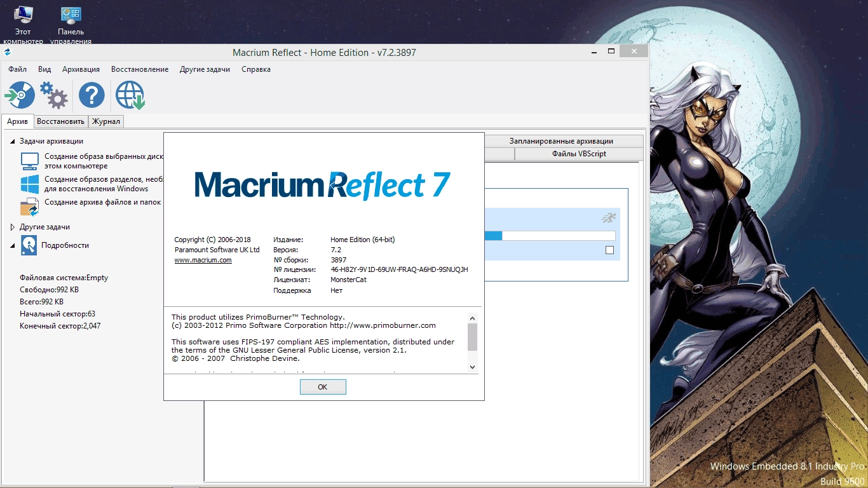
Task: Click the Свободно:992 KB line
Action: coord(49,290)
